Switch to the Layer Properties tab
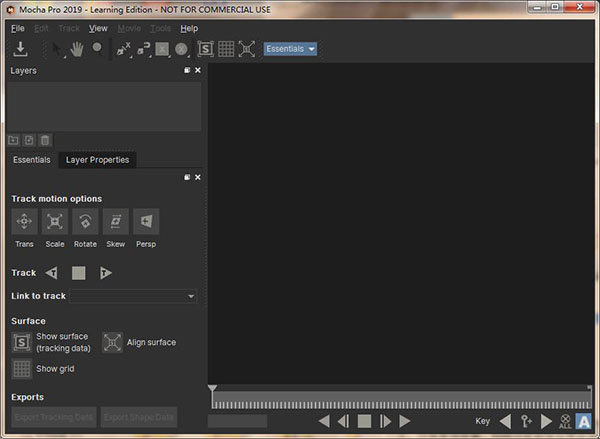The image size is (600, 439). pyautogui.click(x=97, y=160)
